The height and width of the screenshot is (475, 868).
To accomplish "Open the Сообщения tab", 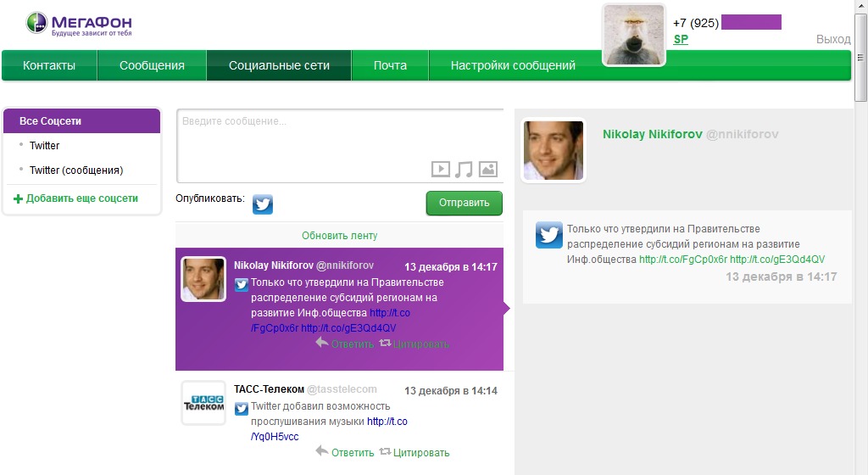I will click(x=152, y=65).
